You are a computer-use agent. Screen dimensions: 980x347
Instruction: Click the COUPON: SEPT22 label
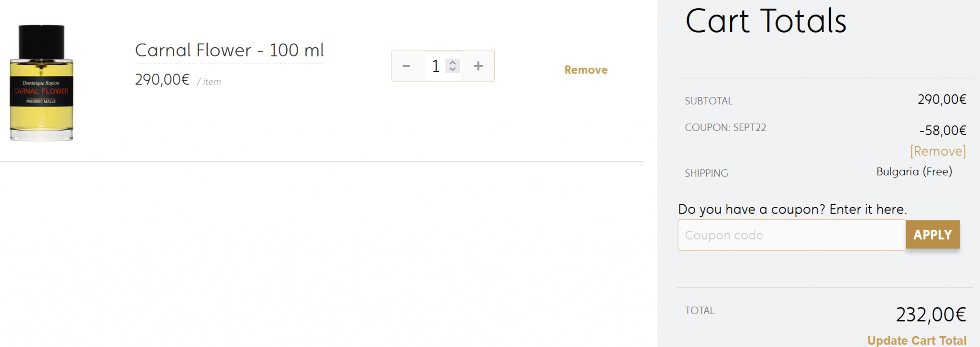click(725, 128)
